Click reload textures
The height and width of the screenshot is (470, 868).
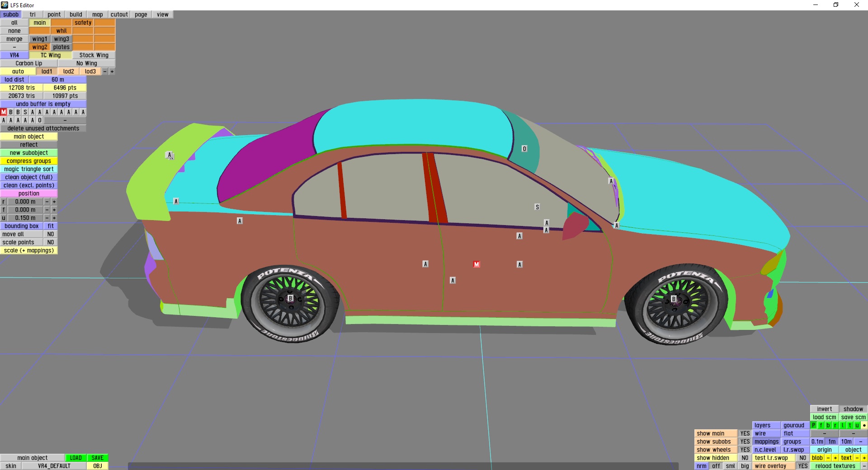click(835, 466)
